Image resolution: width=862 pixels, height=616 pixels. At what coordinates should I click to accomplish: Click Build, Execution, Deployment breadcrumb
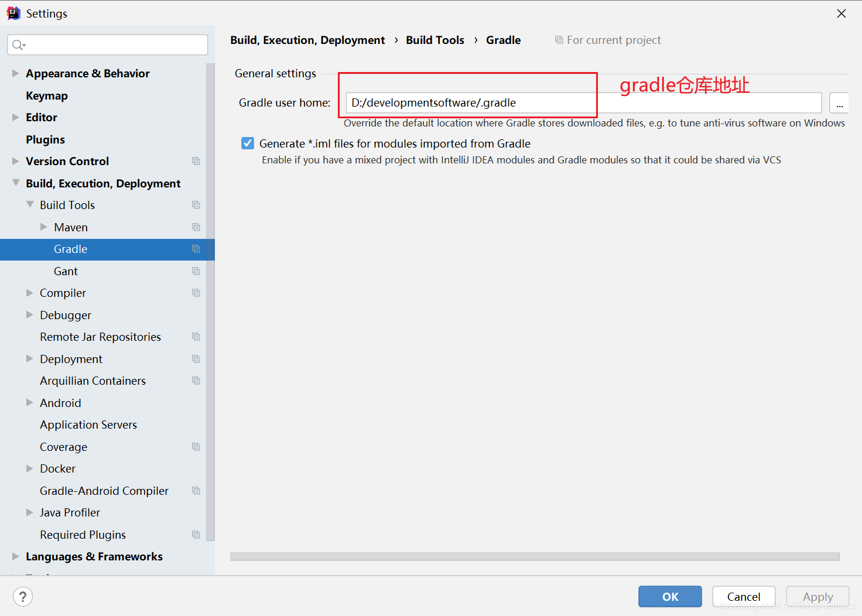(x=307, y=40)
